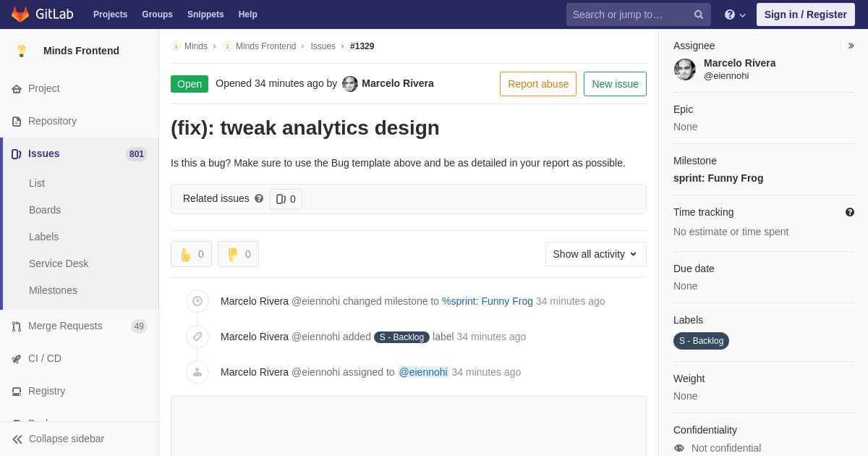868x456 pixels.
Task: Go to the Issues List in sidebar
Action: point(37,183)
